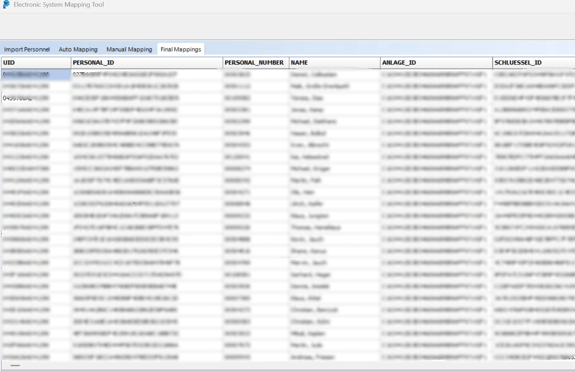575x371 pixels.
Task: Sort by the PERSONAL_ID column header
Action: pos(147,63)
